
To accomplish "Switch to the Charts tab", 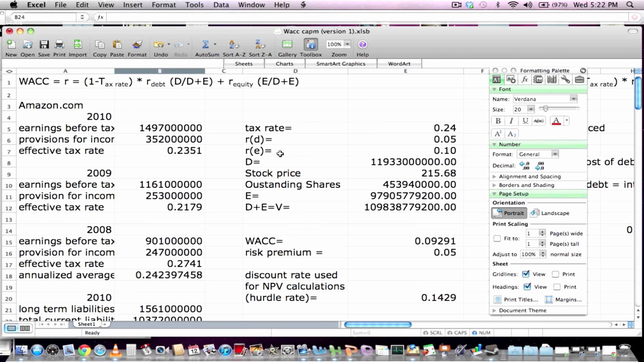I will (x=285, y=63).
